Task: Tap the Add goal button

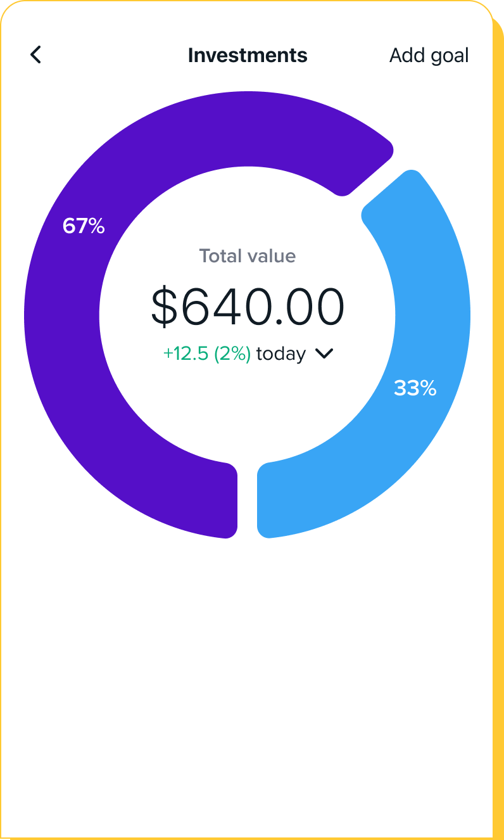Action: click(x=429, y=56)
